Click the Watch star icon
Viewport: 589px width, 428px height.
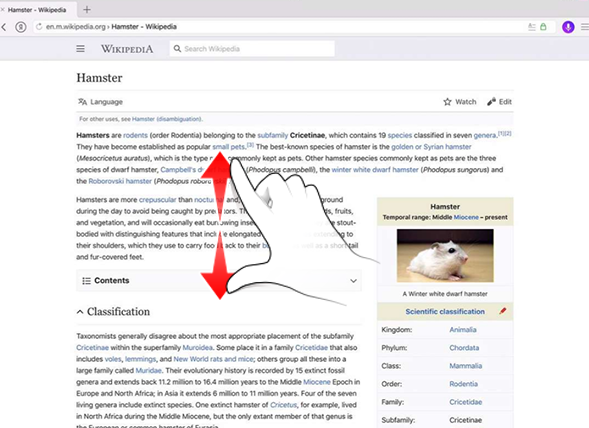447,102
